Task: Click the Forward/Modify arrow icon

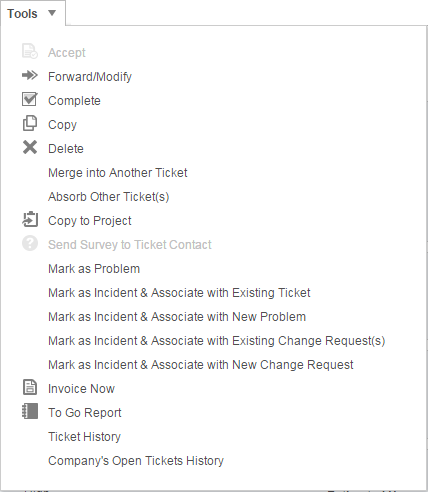Action: [x=30, y=75]
